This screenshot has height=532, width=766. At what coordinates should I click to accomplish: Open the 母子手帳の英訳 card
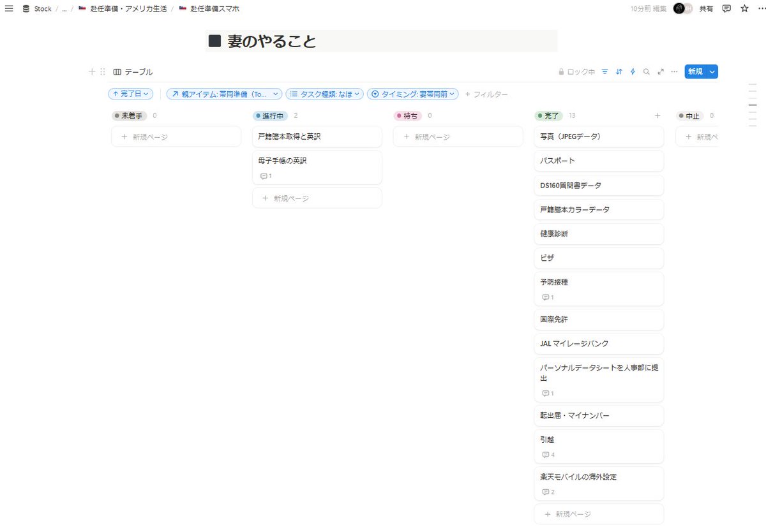click(317, 167)
